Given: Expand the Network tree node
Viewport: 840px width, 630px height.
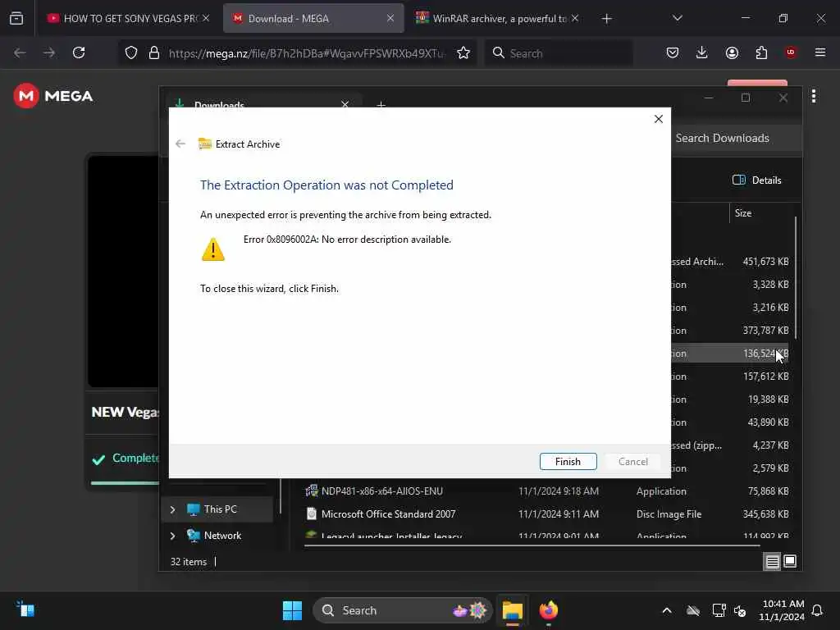Looking at the screenshot, I should 172,536.
